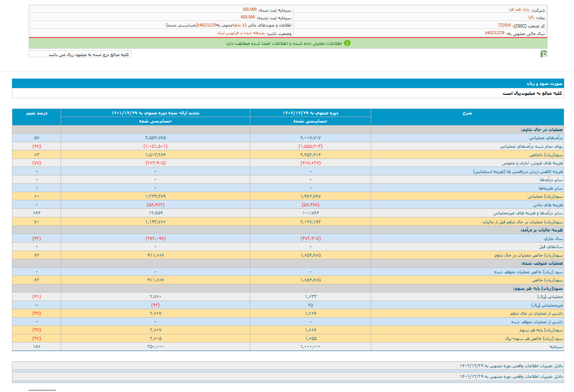
Task: Click the دوره منتهی به ۱۴۰۲/۱۲/۲۹ column header
Action: tap(310, 113)
